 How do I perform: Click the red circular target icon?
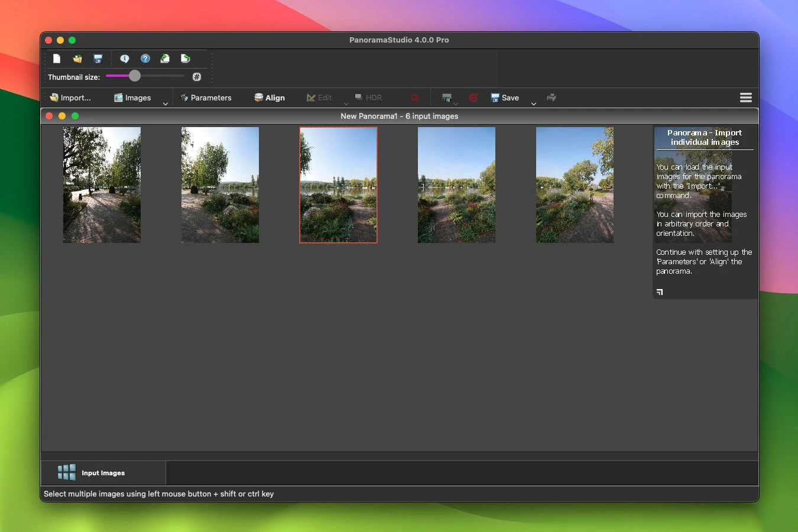[473, 98]
